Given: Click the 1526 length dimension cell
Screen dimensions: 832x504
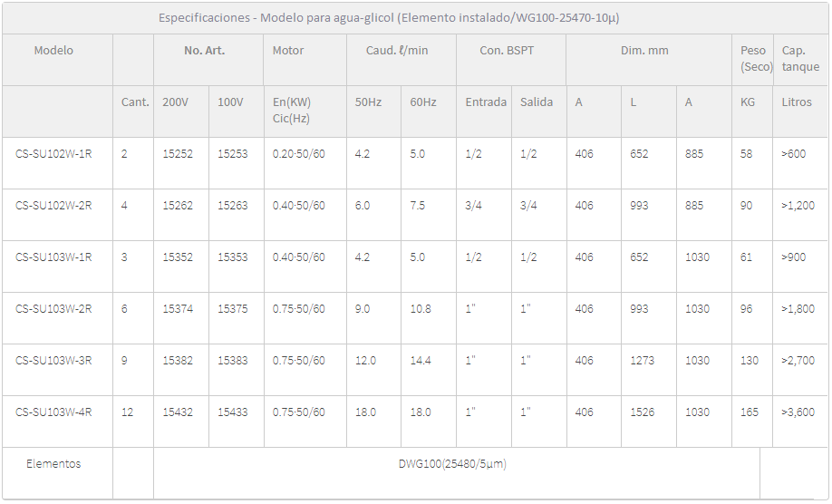Looking at the screenshot, I should pyautogui.click(x=640, y=412).
